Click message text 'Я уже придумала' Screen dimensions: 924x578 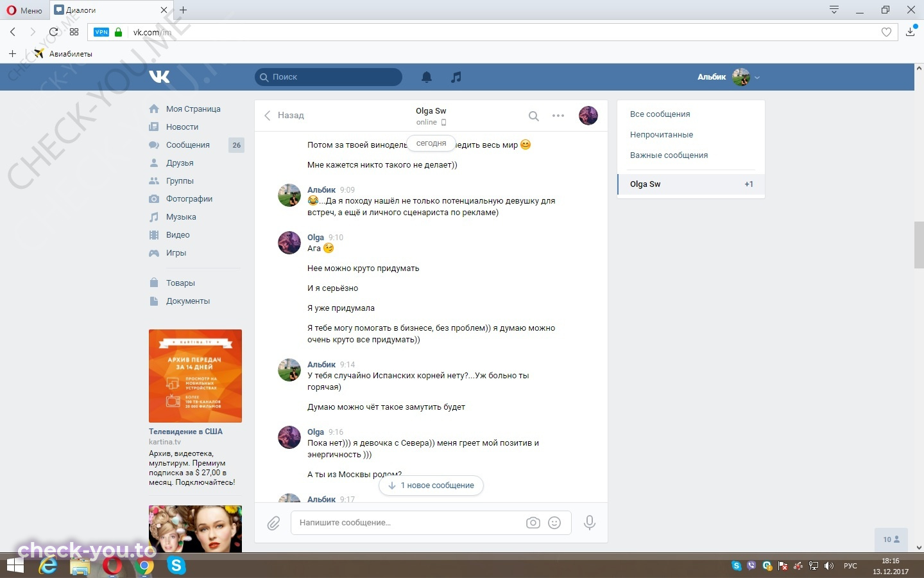(341, 308)
